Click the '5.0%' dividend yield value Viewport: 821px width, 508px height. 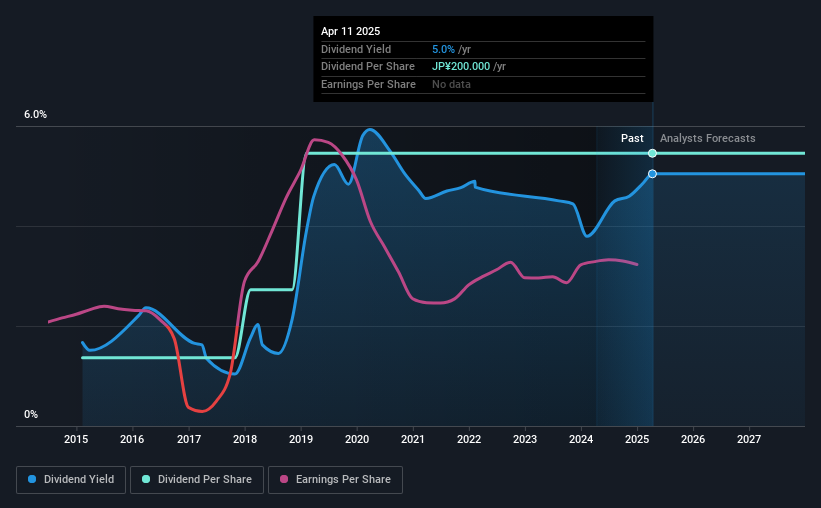tap(443, 49)
